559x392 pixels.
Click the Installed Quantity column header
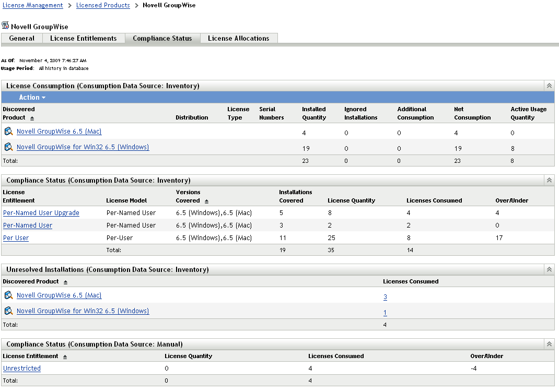[314, 113]
